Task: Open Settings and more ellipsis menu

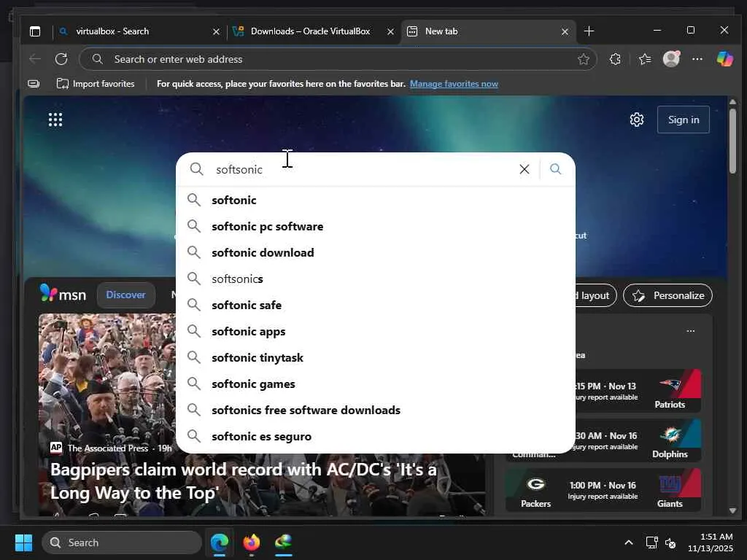Action: pyautogui.click(x=697, y=59)
